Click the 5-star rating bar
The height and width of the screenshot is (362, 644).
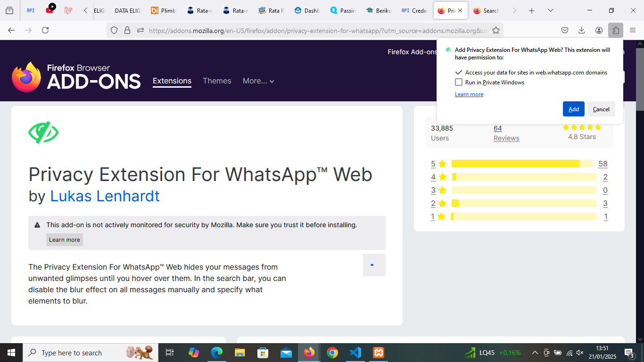click(x=522, y=164)
